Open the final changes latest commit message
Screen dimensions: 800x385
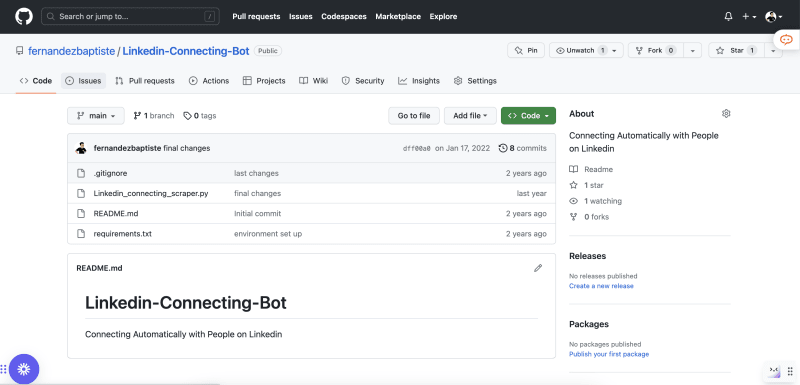point(187,148)
